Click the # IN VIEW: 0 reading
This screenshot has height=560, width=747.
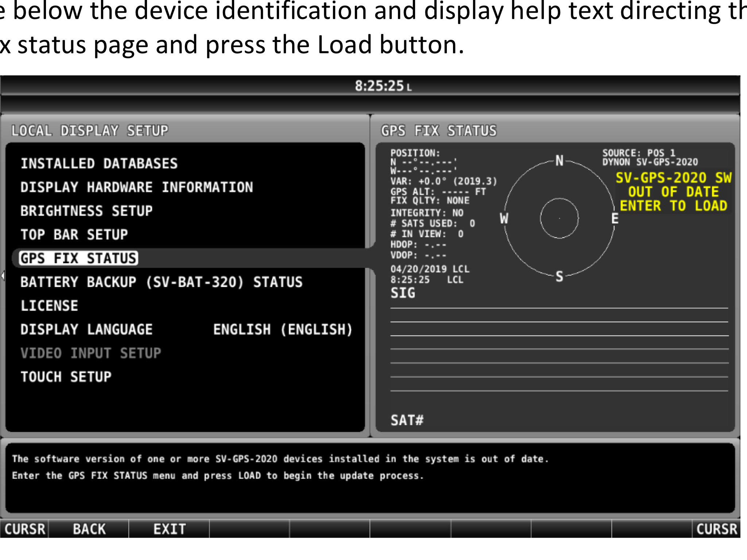tap(427, 234)
